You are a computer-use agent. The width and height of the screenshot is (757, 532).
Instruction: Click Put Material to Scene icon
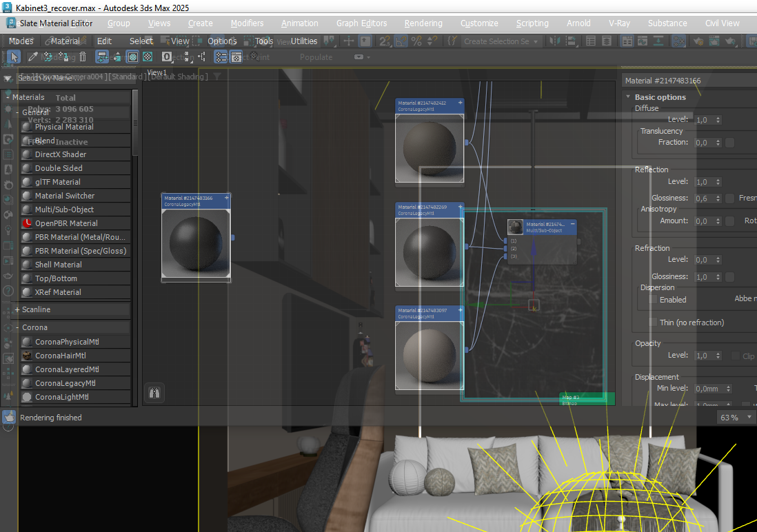pyautogui.click(x=48, y=57)
